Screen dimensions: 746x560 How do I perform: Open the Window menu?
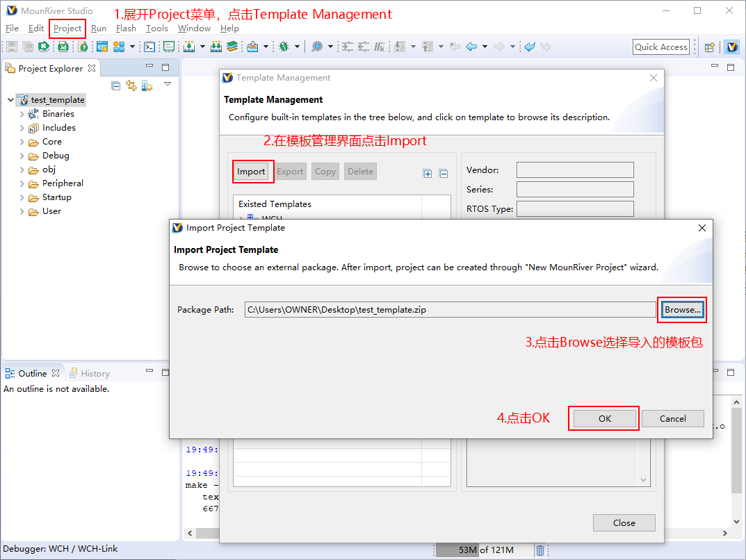[x=194, y=28]
